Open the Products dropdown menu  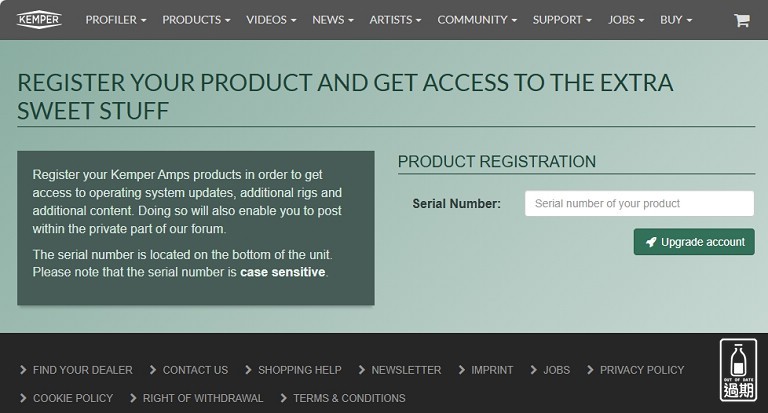[x=196, y=20]
